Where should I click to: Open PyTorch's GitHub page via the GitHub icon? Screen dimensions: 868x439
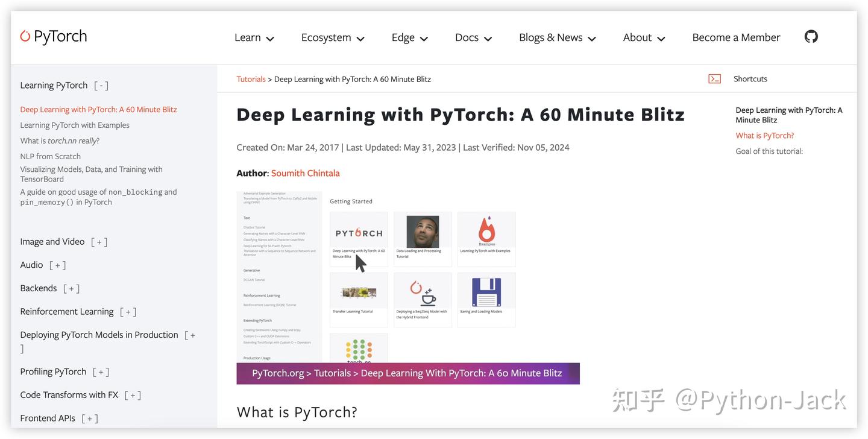(811, 36)
